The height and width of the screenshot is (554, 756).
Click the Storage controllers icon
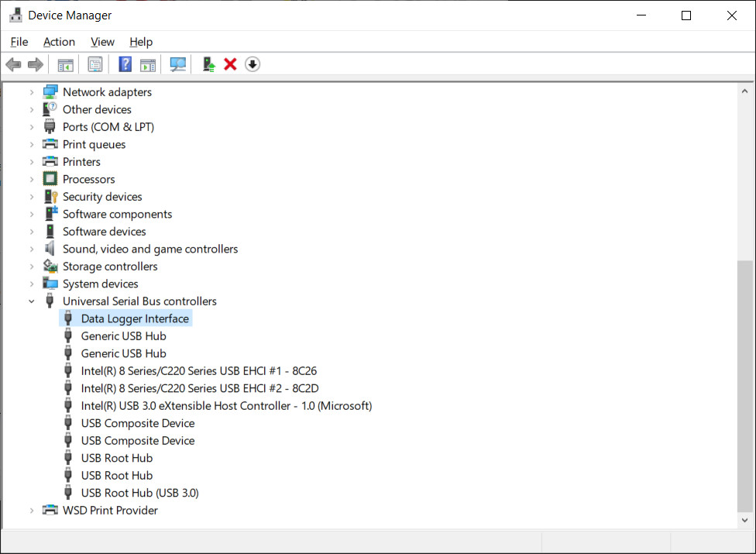(50, 266)
